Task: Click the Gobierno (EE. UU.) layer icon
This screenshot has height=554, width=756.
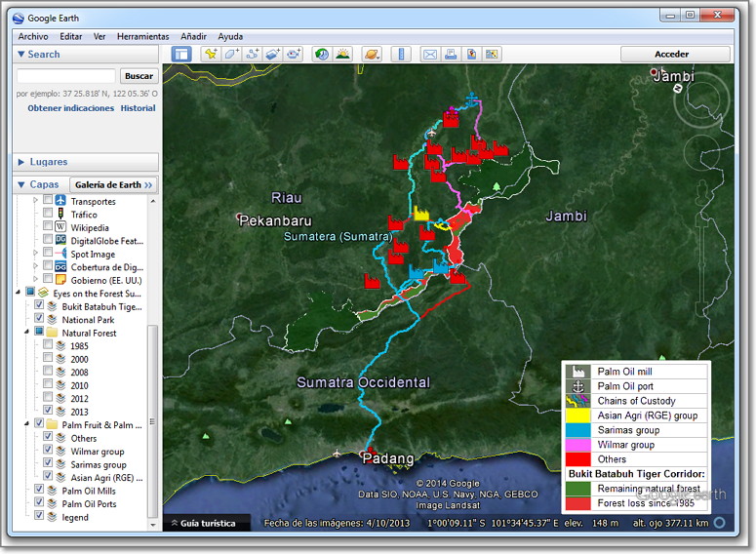Action: (60, 279)
